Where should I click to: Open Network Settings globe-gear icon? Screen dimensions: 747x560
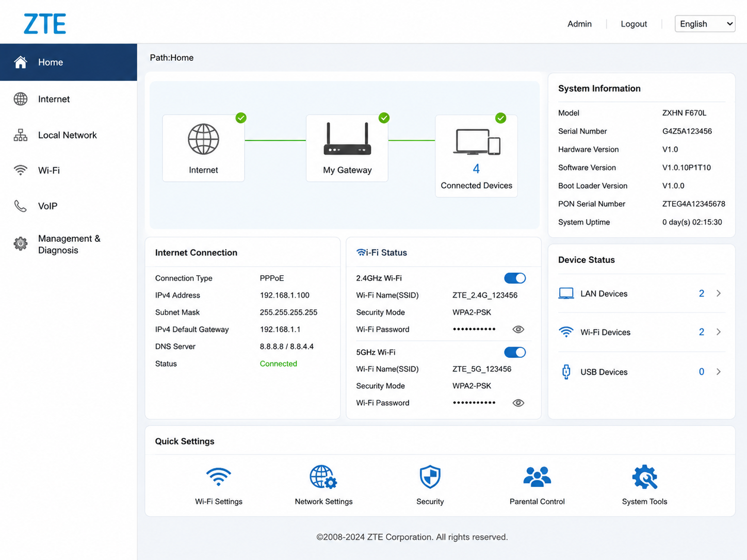[x=323, y=476]
